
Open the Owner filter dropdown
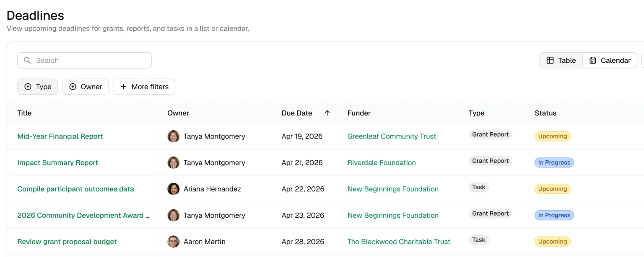(x=86, y=87)
